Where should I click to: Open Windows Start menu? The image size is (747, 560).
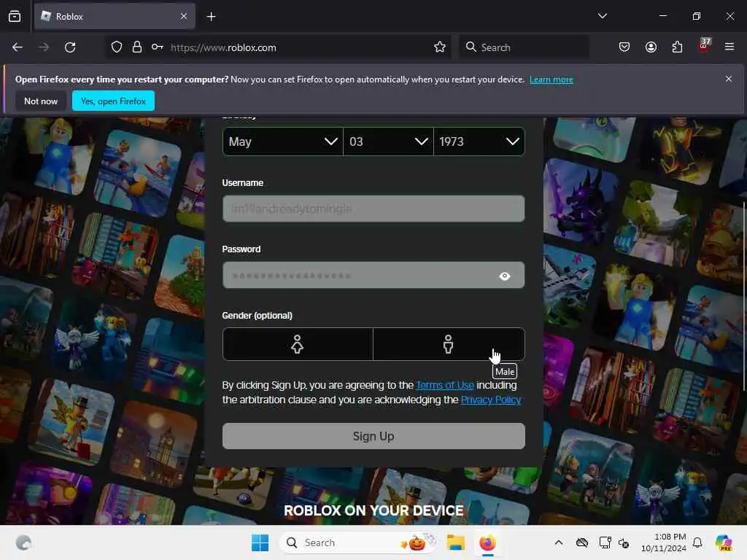click(260, 542)
